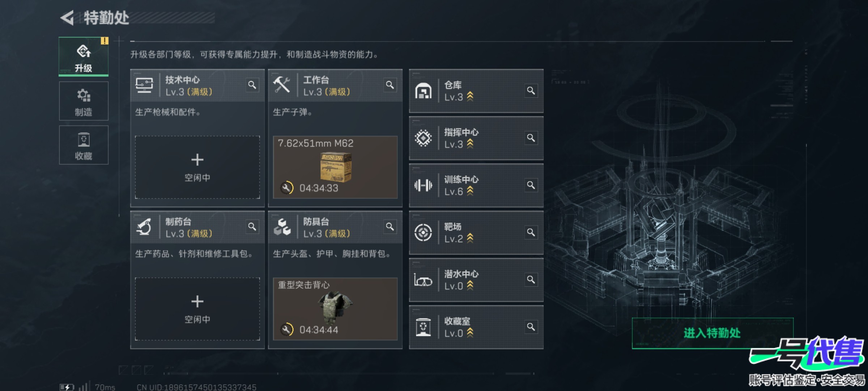Click the 靶场 target range icon
Image resolution: width=868 pixels, height=391 pixels.
[x=423, y=232]
